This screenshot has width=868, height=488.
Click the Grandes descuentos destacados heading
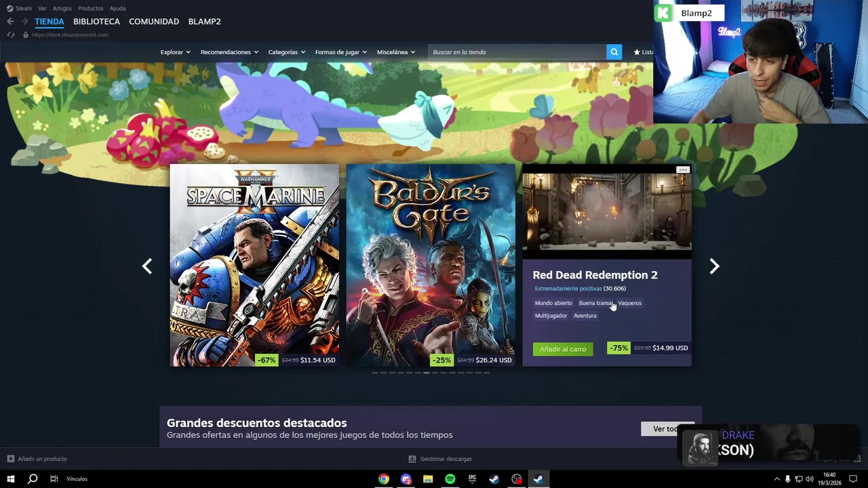[256, 423]
